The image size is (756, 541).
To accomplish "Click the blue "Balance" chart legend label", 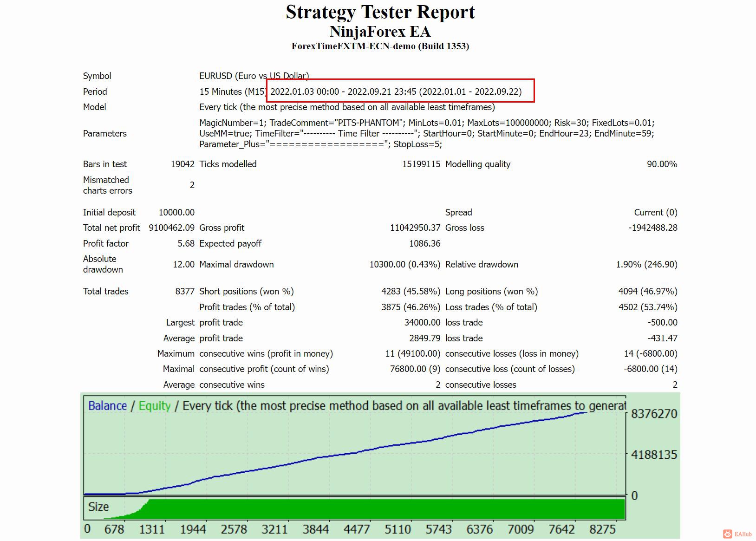I will click(107, 406).
